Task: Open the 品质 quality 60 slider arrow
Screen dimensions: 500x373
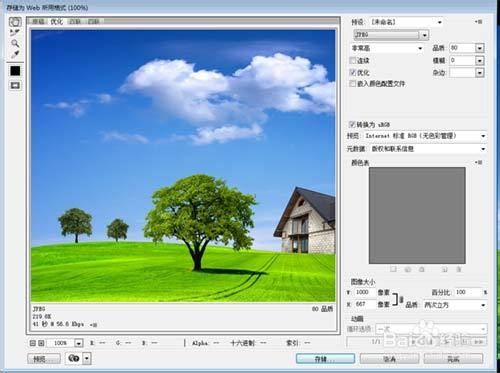Action: pos(479,48)
